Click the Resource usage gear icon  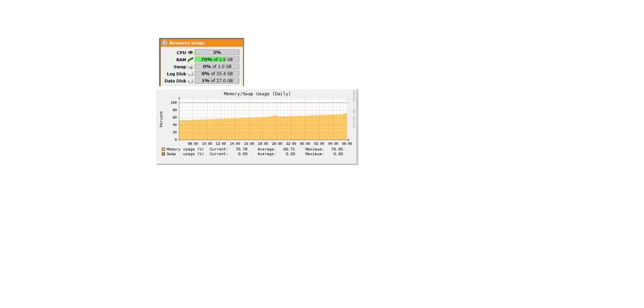coord(165,43)
